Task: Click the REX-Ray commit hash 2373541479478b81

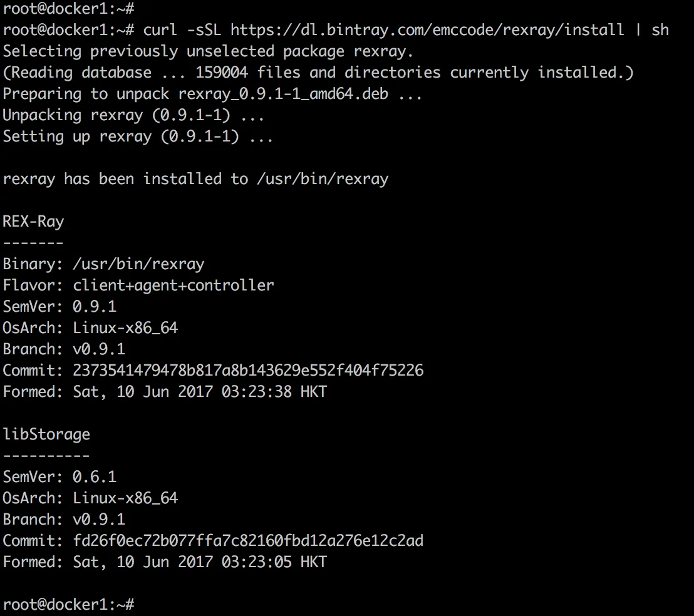Action: tap(248, 370)
